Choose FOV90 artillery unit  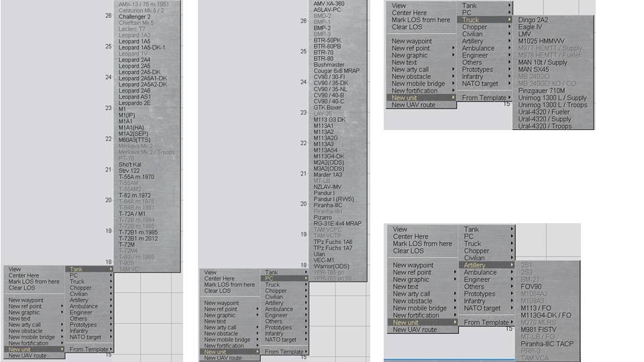[x=531, y=286]
